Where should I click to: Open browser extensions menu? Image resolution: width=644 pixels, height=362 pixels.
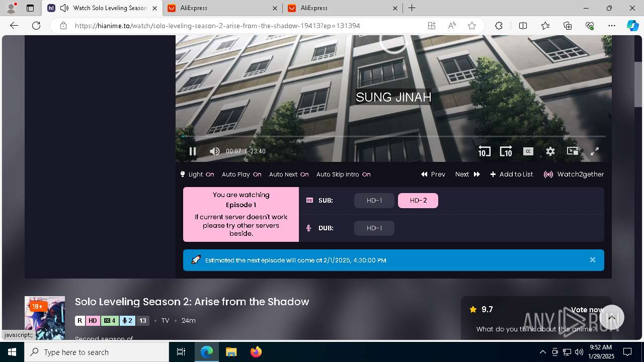click(499, 26)
